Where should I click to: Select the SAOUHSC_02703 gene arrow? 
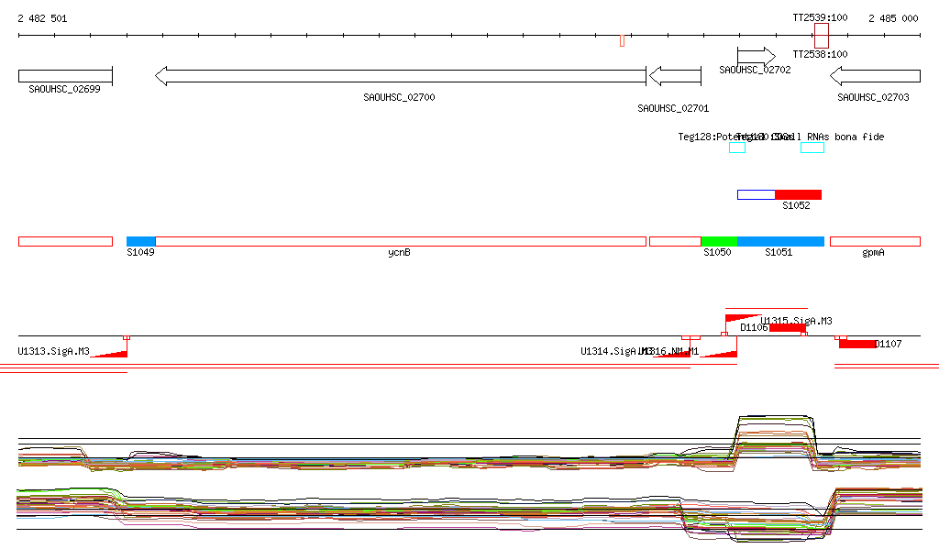point(875,76)
